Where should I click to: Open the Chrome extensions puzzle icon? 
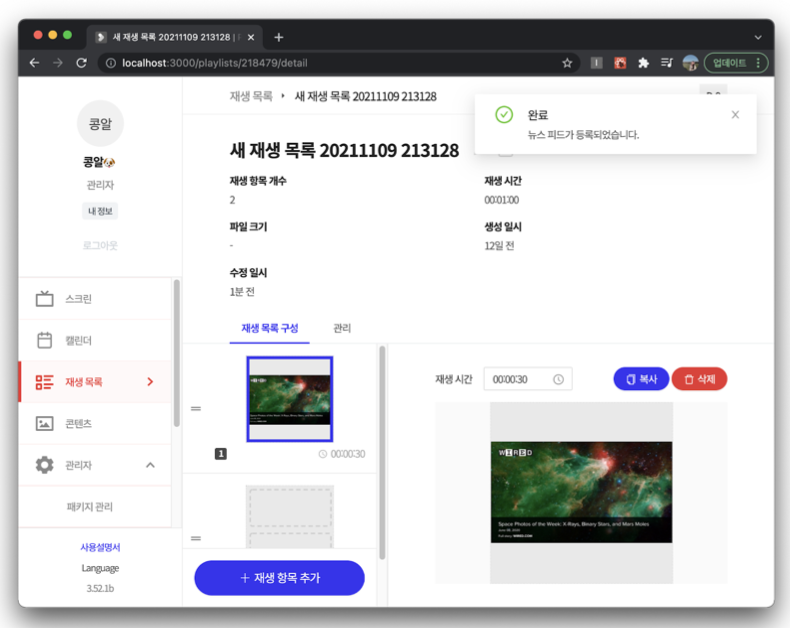643,63
